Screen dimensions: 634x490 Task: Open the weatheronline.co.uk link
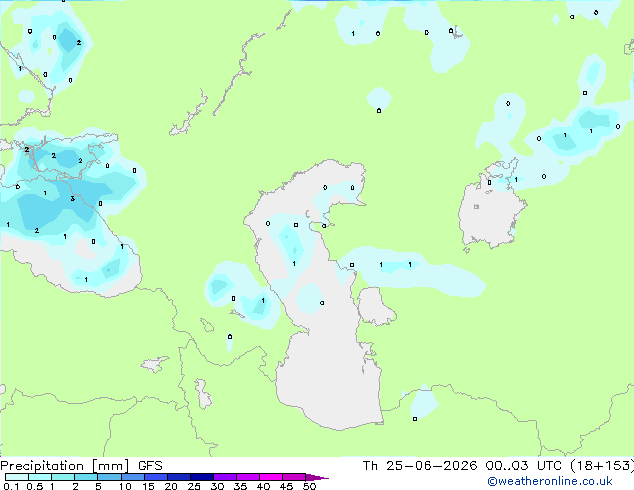pos(550,481)
